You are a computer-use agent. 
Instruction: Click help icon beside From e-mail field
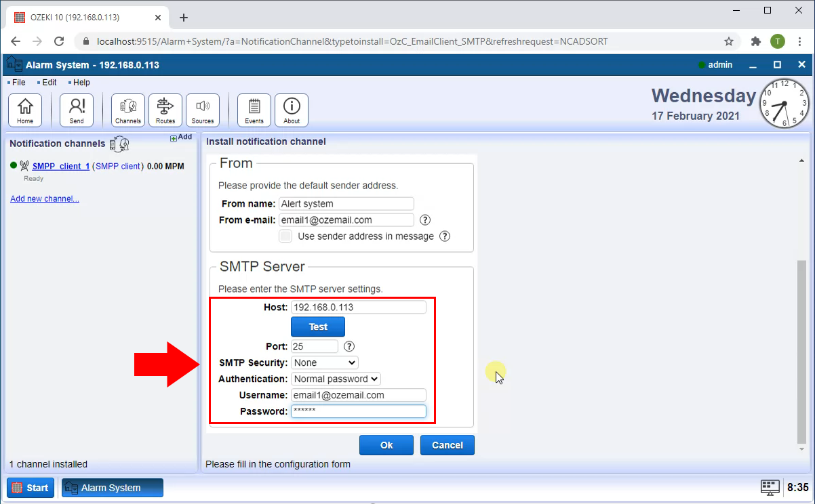coord(425,220)
